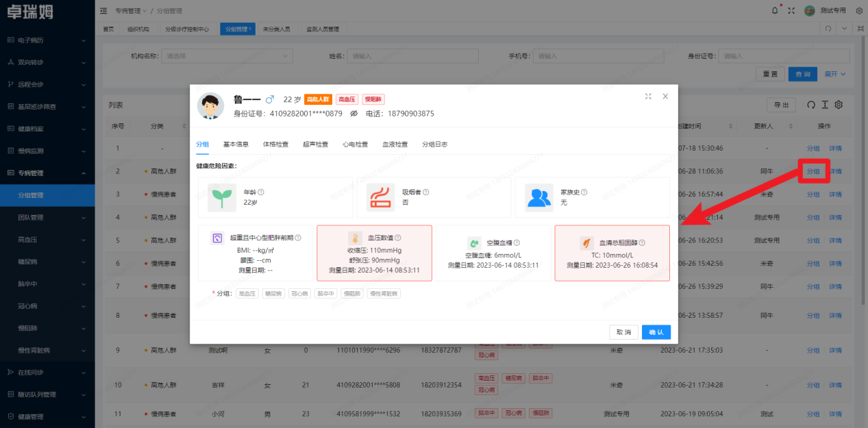868x428 pixels.
Task: Switch to the 基本信息 tab
Action: (x=236, y=144)
